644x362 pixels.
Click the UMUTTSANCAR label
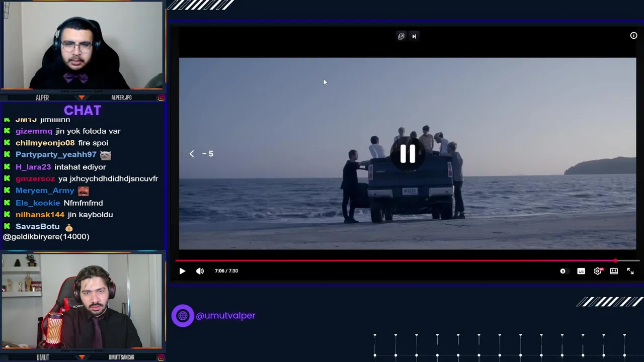tap(121, 357)
